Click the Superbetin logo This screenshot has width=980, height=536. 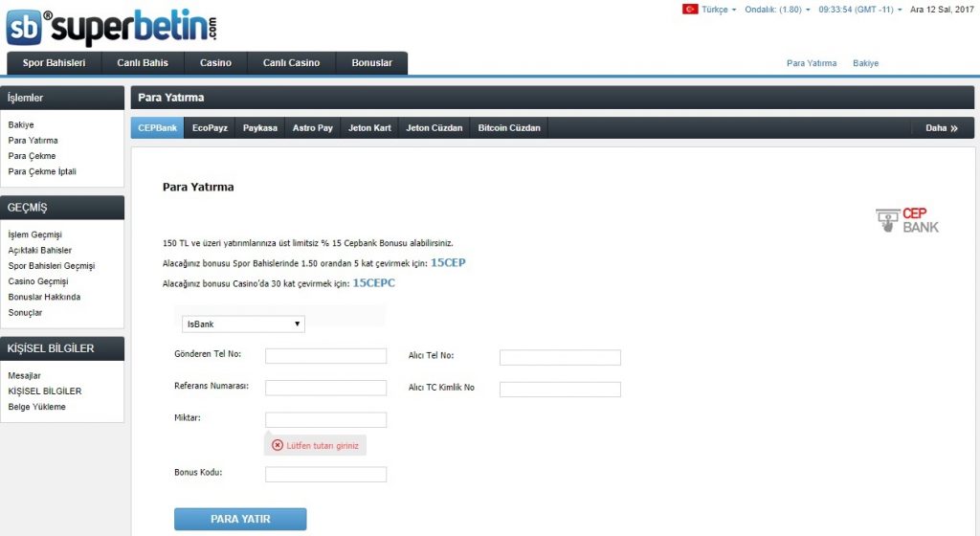[112, 27]
